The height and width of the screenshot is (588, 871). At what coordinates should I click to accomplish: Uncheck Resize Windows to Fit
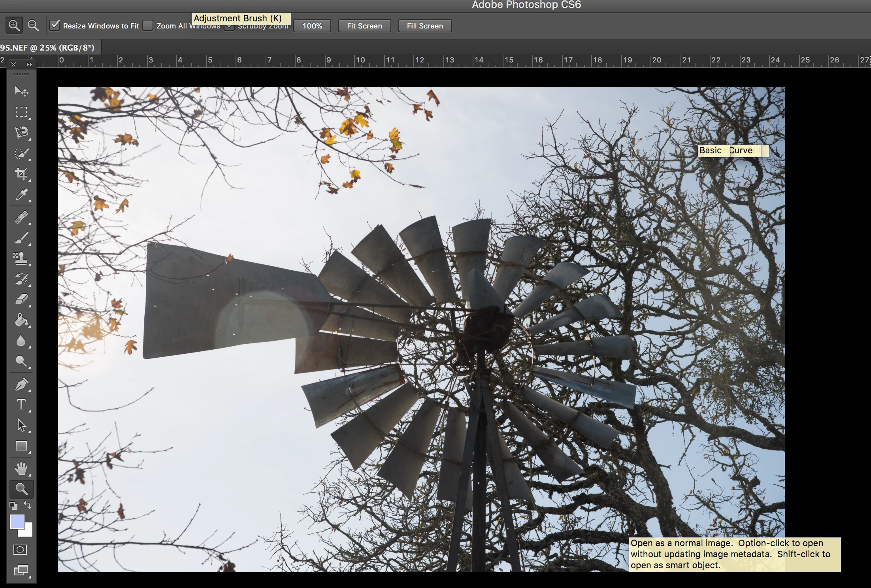(x=55, y=25)
